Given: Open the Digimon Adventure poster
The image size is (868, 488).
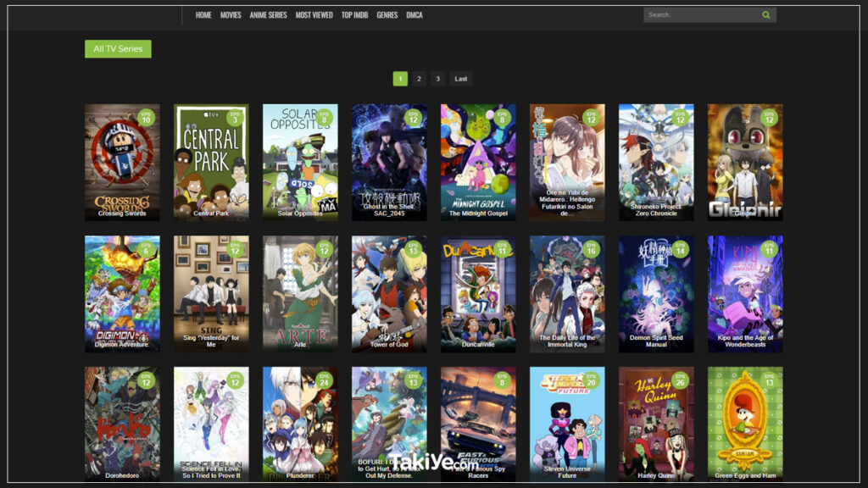Looking at the screenshot, I should tap(122, 294).
